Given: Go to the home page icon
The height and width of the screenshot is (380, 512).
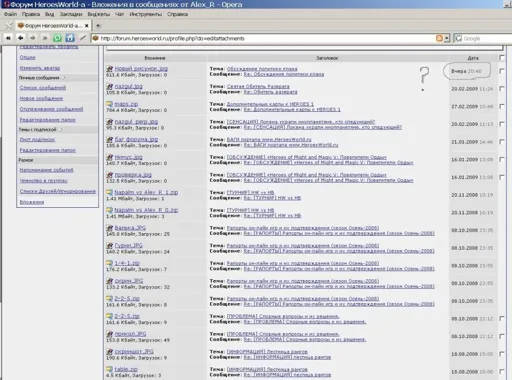Looking at the screenshot, I should [x=70, y=38].
